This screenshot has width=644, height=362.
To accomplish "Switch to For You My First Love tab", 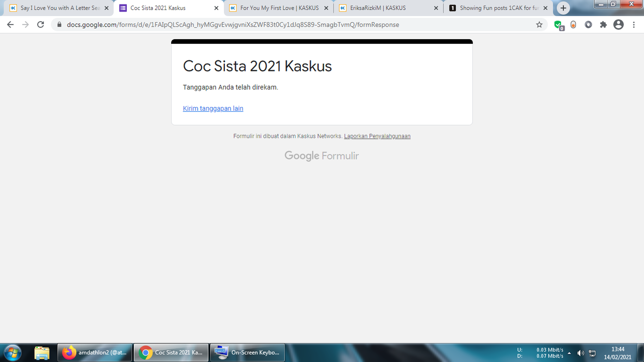I will 279,8.
